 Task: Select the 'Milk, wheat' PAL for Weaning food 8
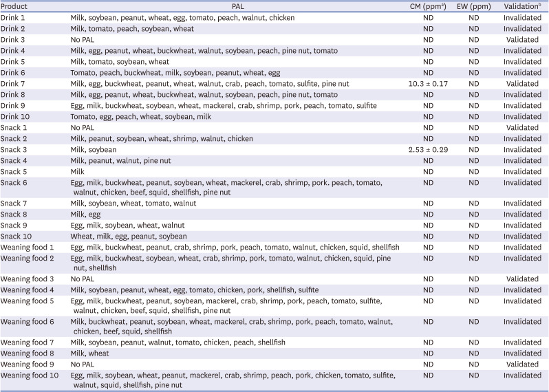tap(89, 353)
